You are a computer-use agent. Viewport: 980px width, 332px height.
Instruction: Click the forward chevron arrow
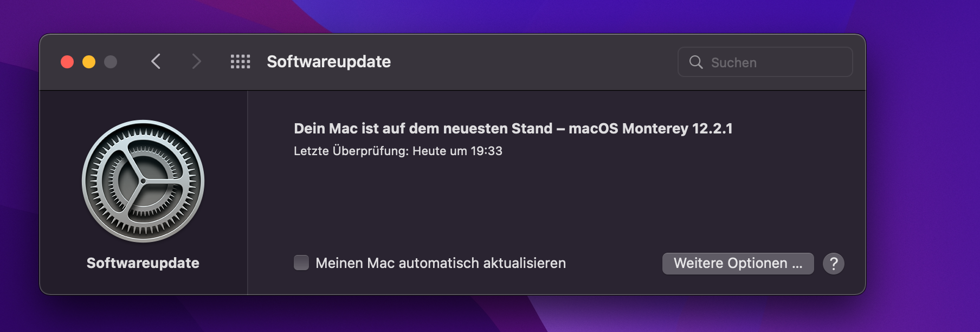tap(196, 62)
